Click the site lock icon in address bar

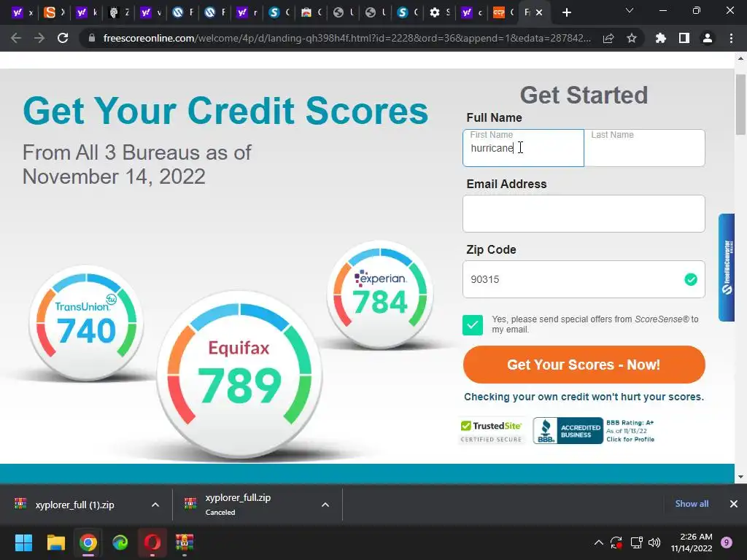[x=92, y=38]
